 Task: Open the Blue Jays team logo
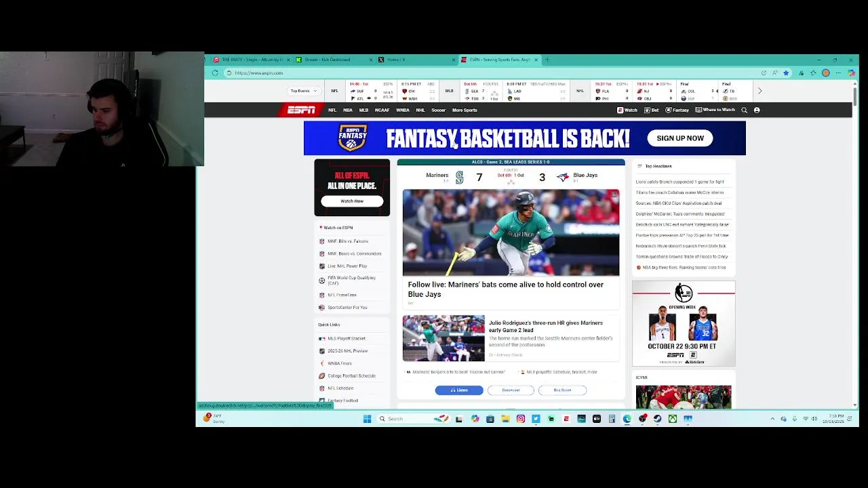tap(563, 177)
